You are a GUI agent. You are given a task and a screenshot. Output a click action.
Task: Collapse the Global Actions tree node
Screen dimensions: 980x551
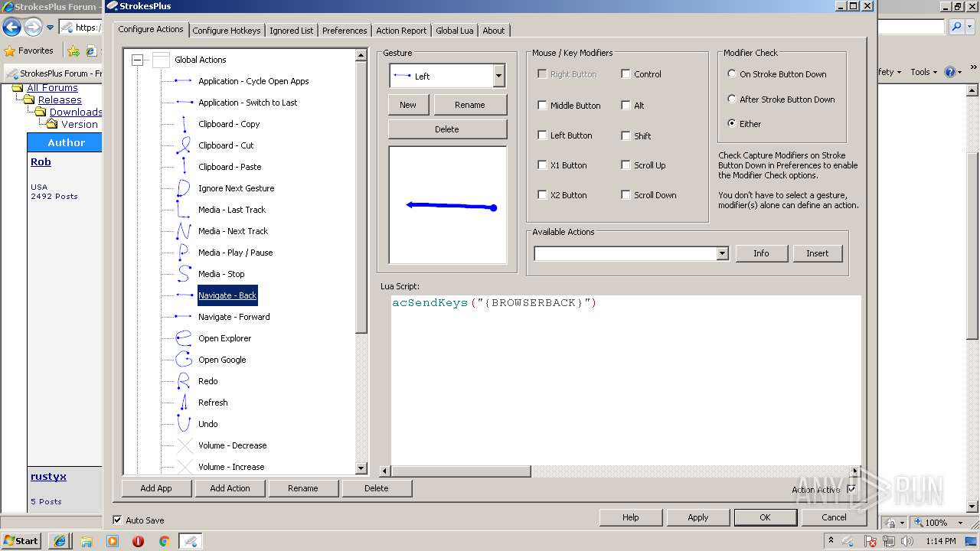click(x=137, y=60)
